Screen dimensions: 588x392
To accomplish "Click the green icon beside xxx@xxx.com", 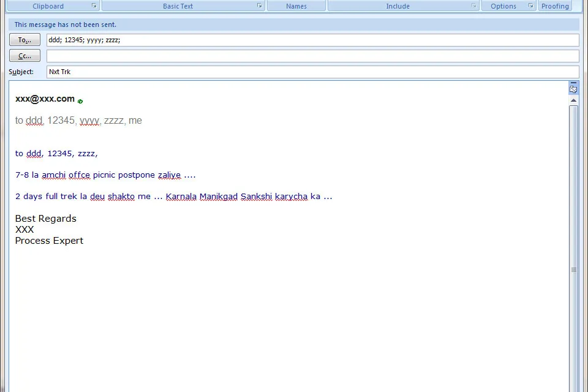I will [x=80, y=101].
